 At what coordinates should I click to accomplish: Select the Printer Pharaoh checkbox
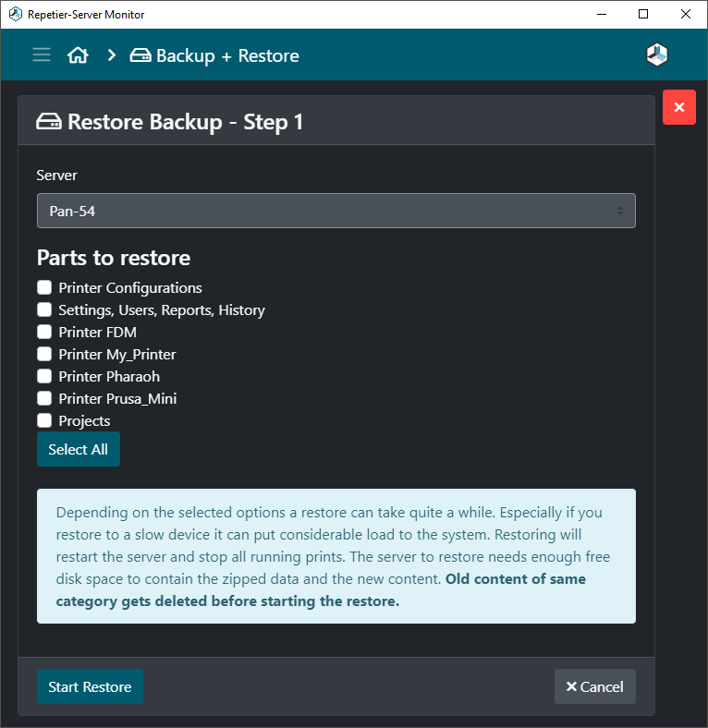click(44, 376)
